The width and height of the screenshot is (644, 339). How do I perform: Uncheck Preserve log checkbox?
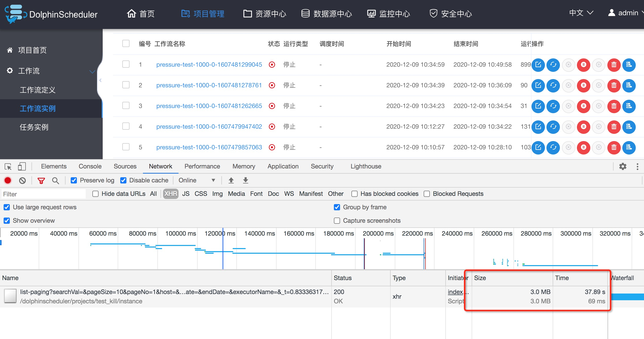coord(74,180)
